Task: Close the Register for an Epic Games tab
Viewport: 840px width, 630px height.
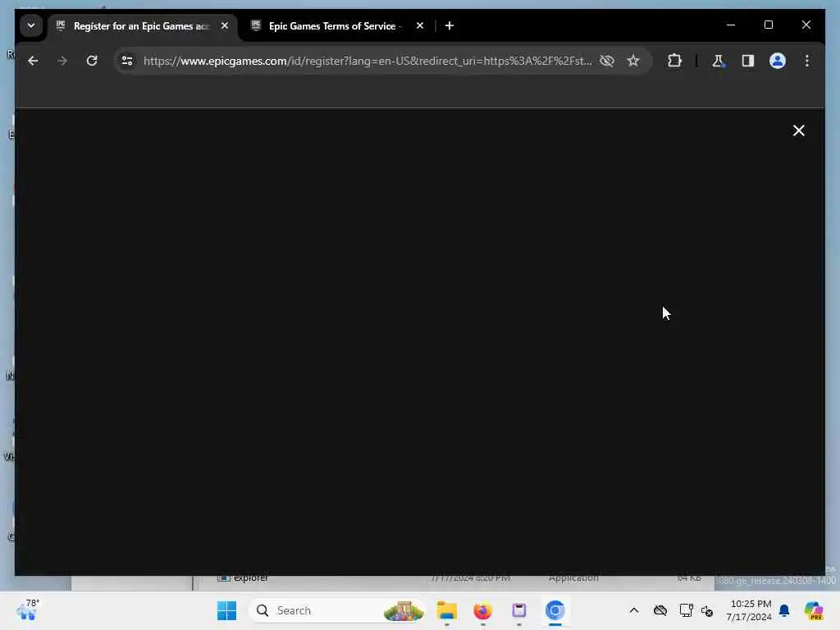Action: 225,25
